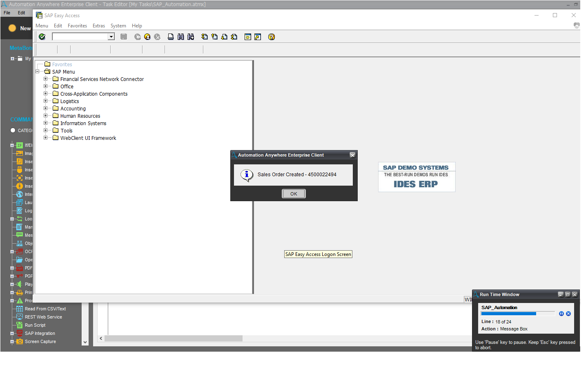Open the SAP Help menu
The image size is (588, 368).
point(137,26)
